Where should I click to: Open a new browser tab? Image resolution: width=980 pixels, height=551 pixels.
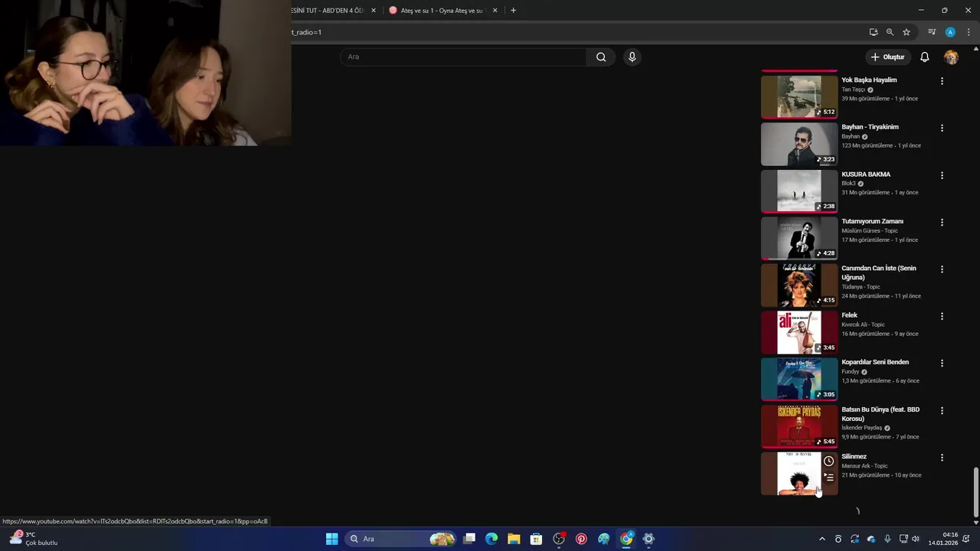pyautogui.click(x=513, y=11)
